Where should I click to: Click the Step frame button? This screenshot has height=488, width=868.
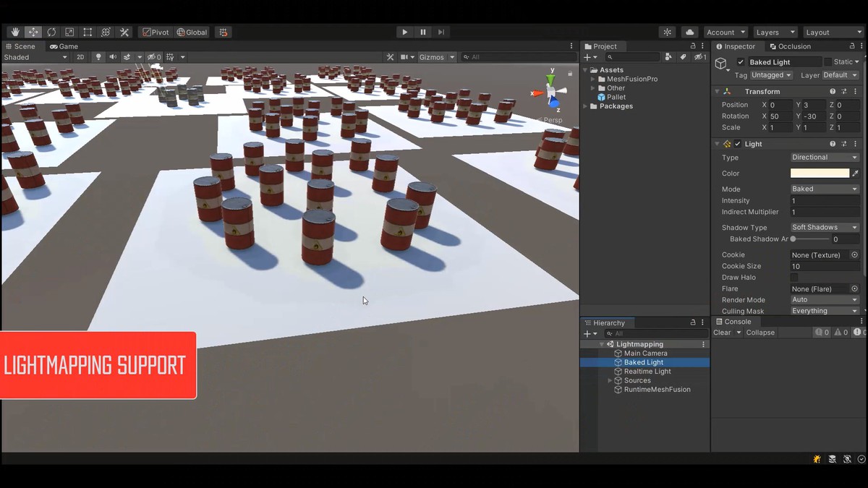(x=441, y=32)
